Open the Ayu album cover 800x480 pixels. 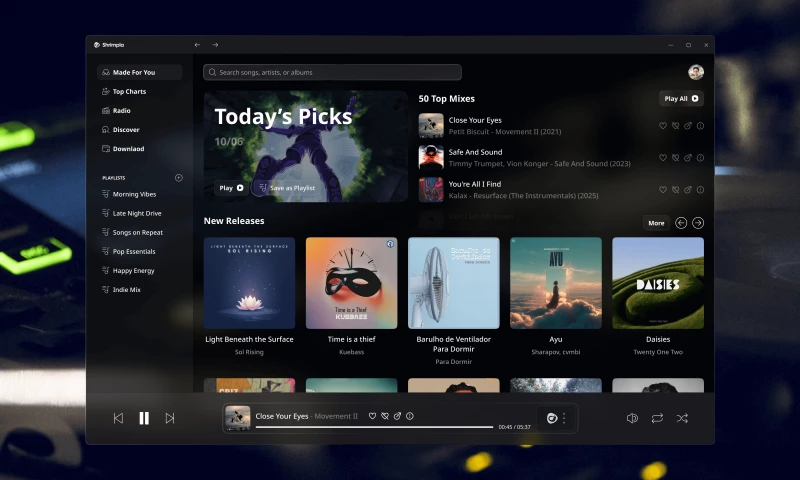point(556,283)
